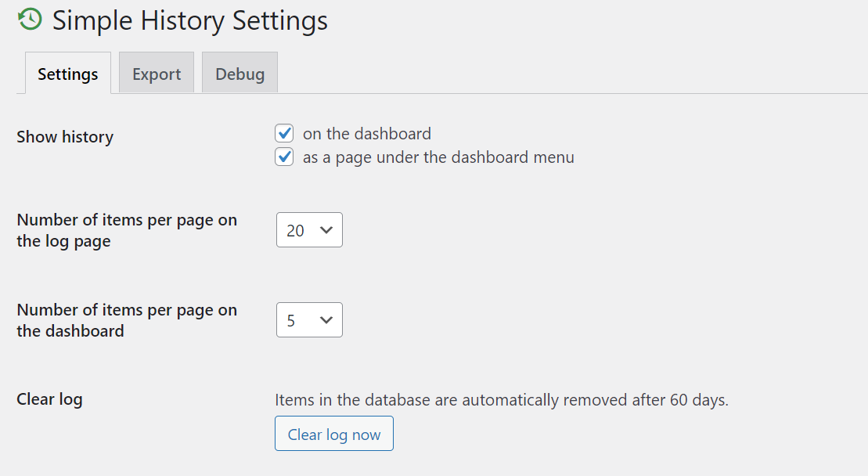Click the 'Number of items per page on the log page' label

pyautogui.click(x=127, y=230)
